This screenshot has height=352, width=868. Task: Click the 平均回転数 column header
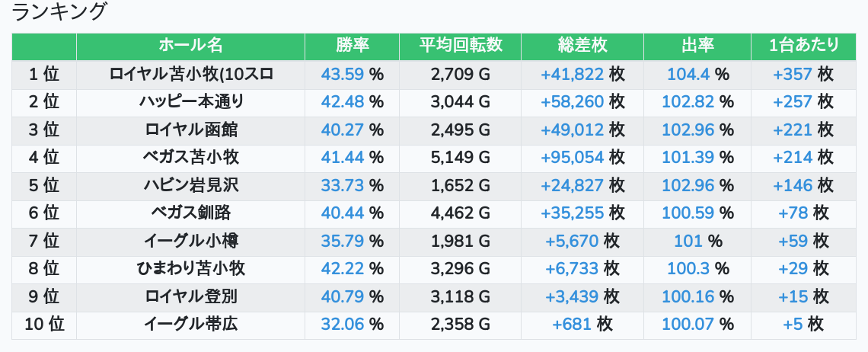[460, 46]
